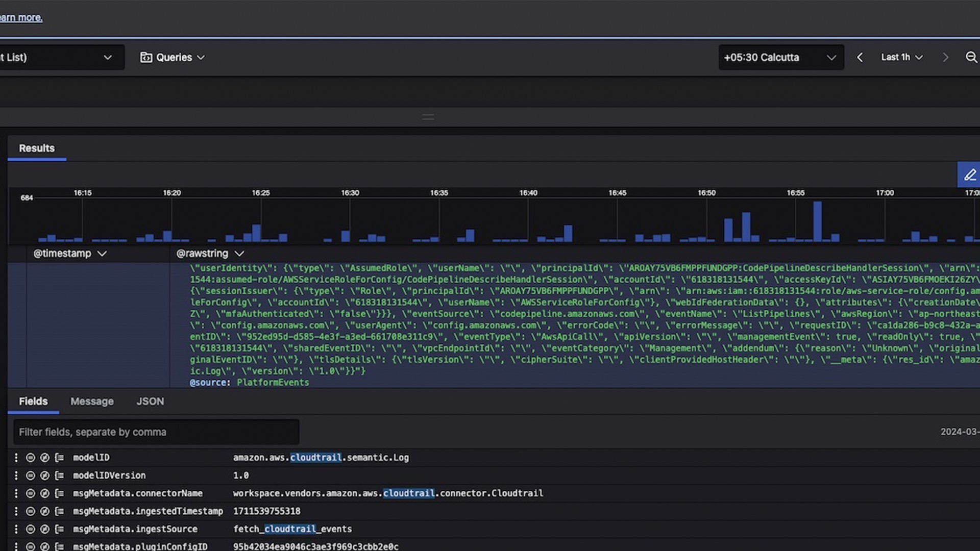The image size is (980, 551).
Task: Click the group-by icon for msgMetadata.ingestedTimestamp
Action: (x=60, y=511)
